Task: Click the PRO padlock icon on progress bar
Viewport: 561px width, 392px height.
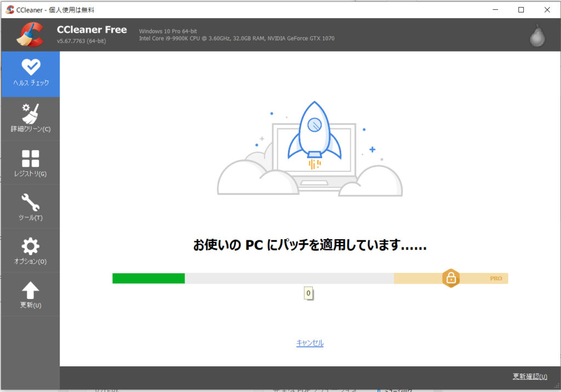Action: (450, 278)
